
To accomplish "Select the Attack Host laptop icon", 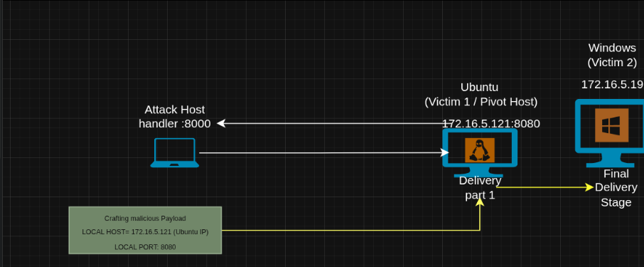I will point(175,152).
